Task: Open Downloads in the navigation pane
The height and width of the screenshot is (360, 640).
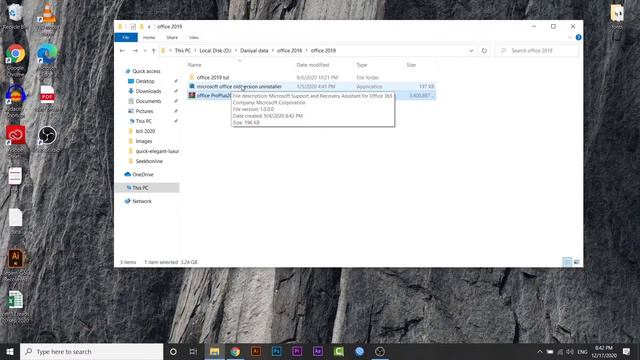Action: click(148, 91)
